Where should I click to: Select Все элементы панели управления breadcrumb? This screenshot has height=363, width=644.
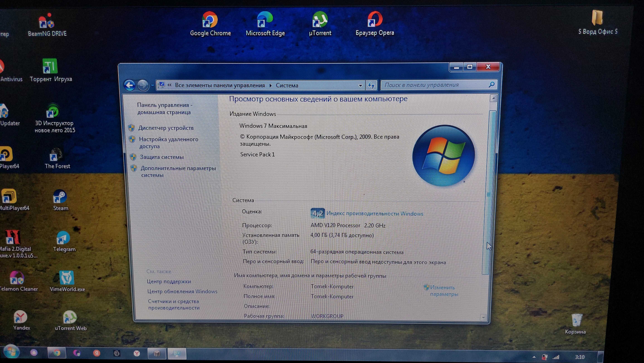click(220, 85)
